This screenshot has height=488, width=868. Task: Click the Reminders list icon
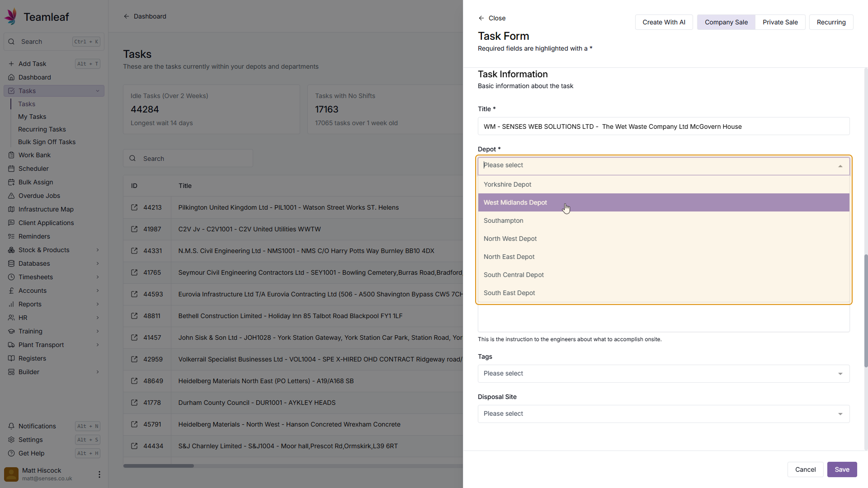coord(11,236)
